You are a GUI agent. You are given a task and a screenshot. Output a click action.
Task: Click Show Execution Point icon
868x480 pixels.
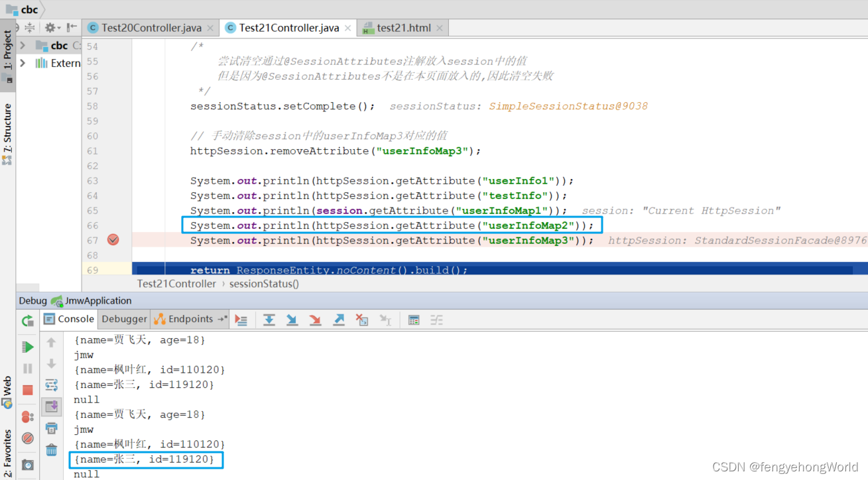(241, 320)
